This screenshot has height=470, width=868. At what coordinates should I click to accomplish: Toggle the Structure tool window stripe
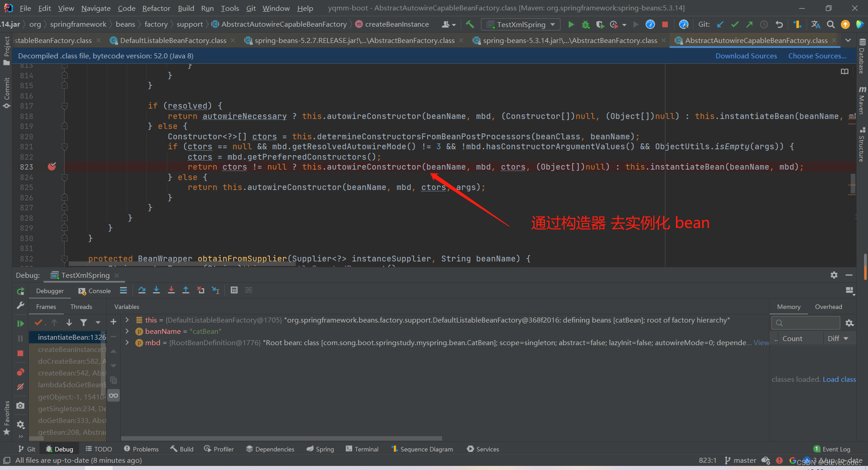[x=862, y=145]
